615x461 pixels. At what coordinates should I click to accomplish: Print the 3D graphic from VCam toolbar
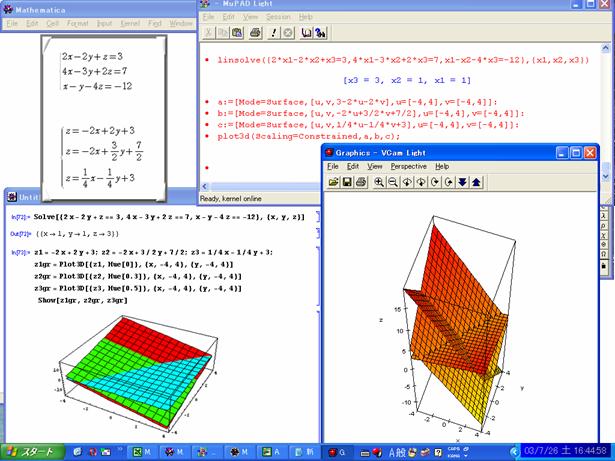360,182
